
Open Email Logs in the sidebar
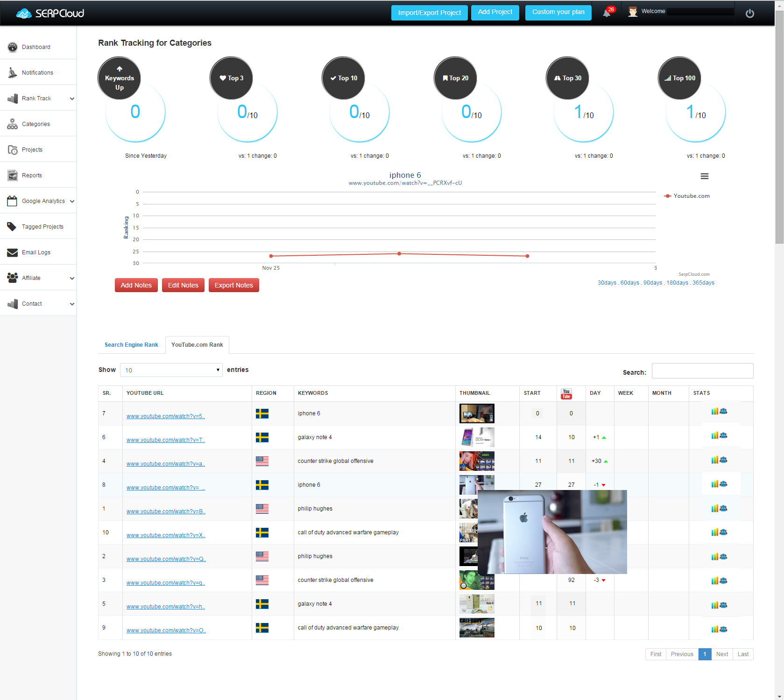coord(36,252)
